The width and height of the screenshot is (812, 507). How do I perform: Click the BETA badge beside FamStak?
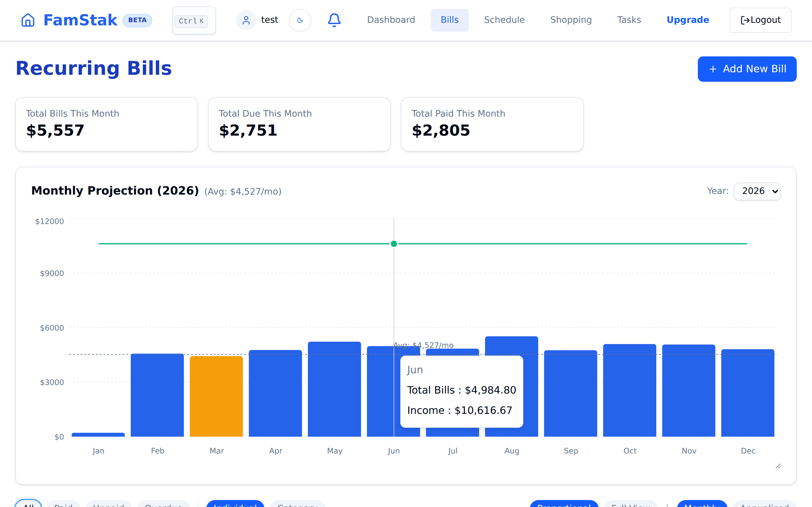tap(137, 20)
